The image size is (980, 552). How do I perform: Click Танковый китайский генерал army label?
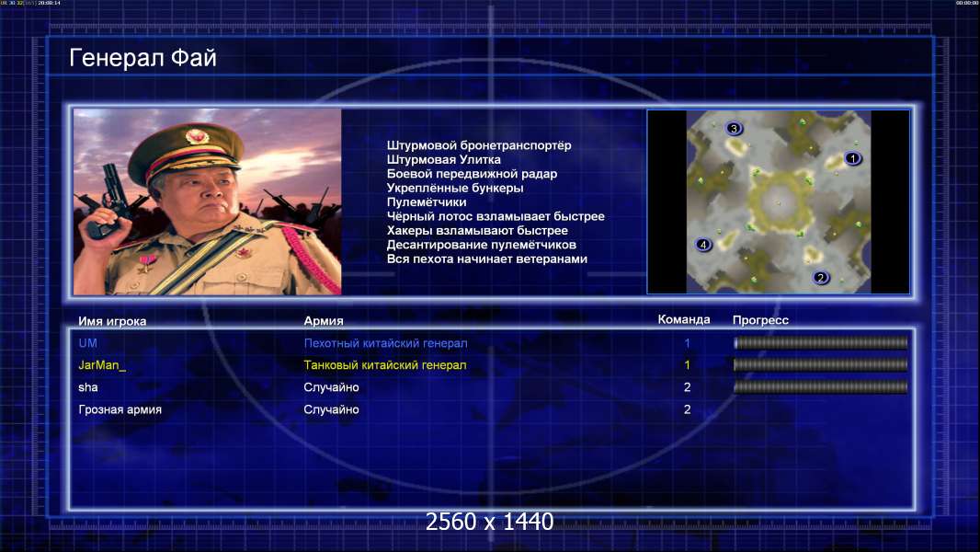point(385,365)
